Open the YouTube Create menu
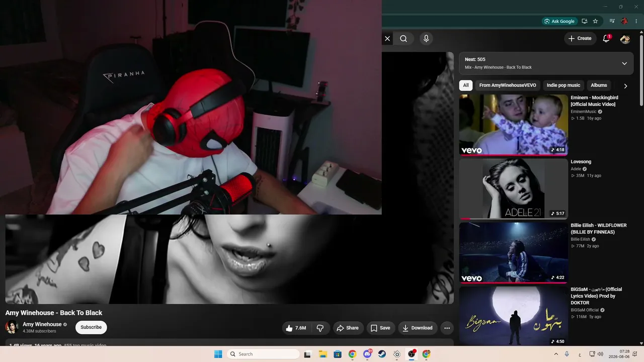Image resolution: width=644 pixels, height=362 pixels. click(580, 39)
